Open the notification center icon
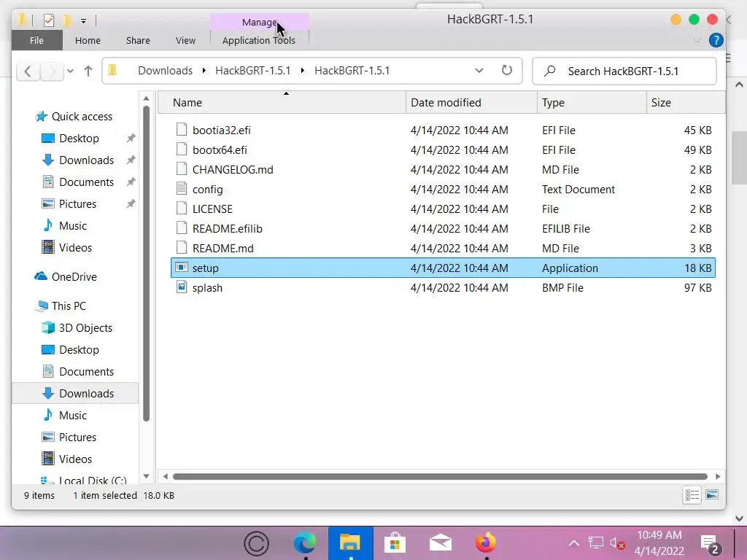Viewport: 747px width, 560px height. click(x=710, y=545)
